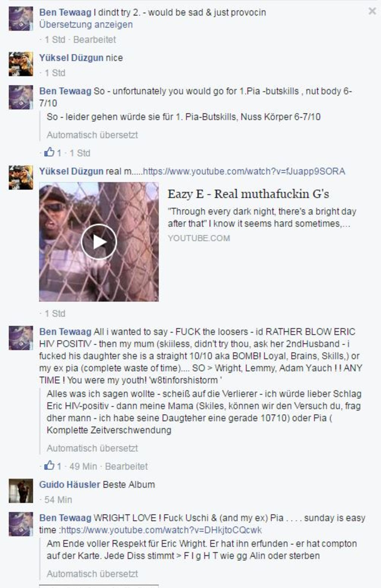The height and width of the screenshot is (588, 381).
Task: Click 'Bearbeitet' next to 49 Min
Action: 126,466
